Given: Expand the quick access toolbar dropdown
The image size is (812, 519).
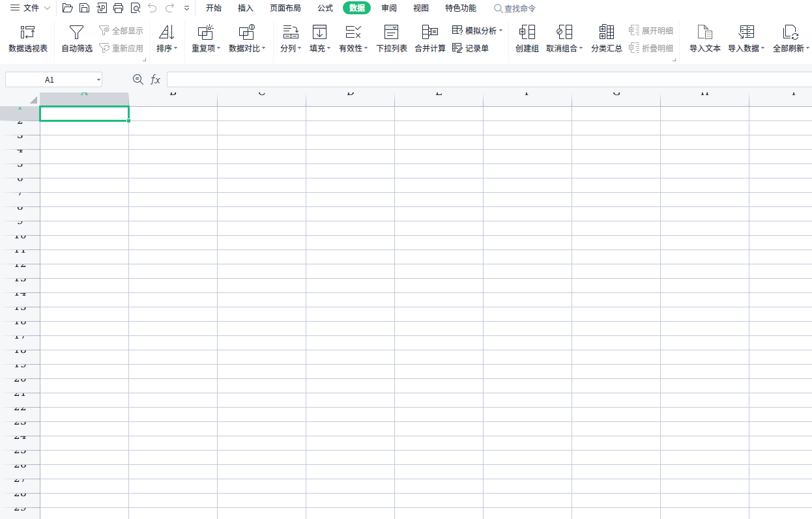Looking at the screenshot, I should (x=187, y=8).
